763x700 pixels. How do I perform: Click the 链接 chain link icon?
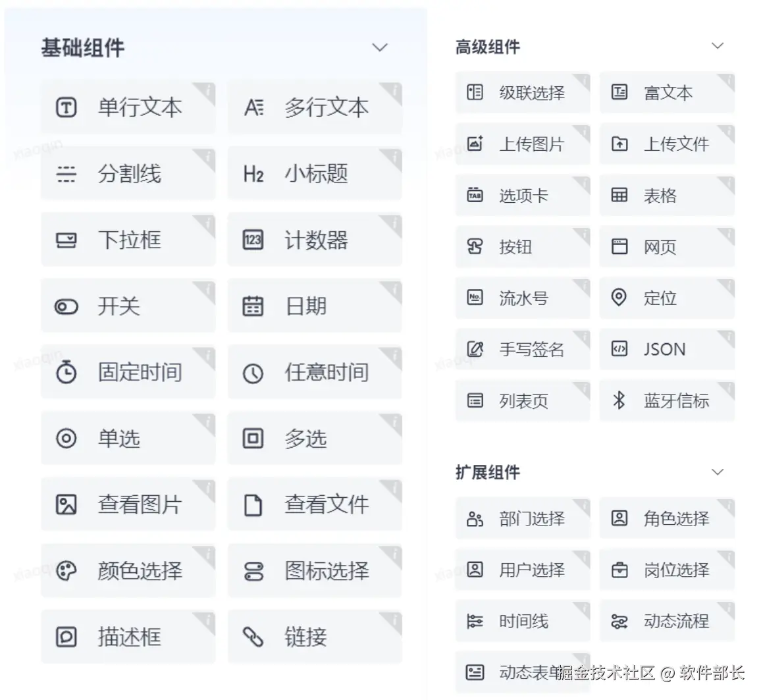point(253,637)
